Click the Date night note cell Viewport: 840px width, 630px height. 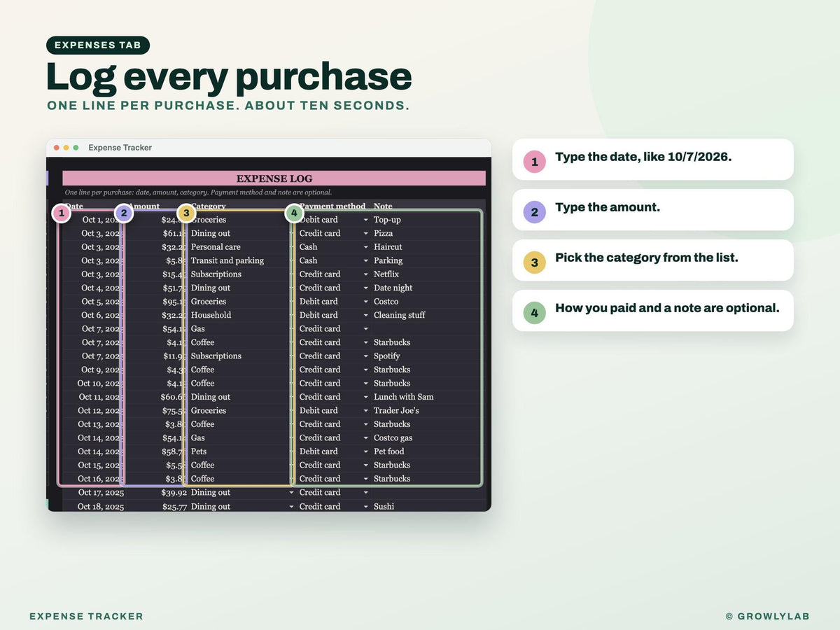(x=428, y=288)
